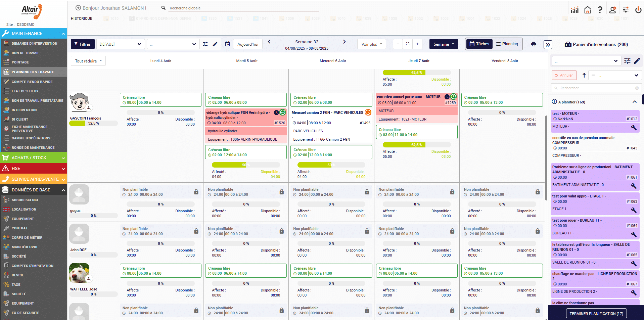Open the Semaine view dropdown
Image resolution: width=644 pixels, height=320 pixels.
pyautogui.click(x=444, y=44)
